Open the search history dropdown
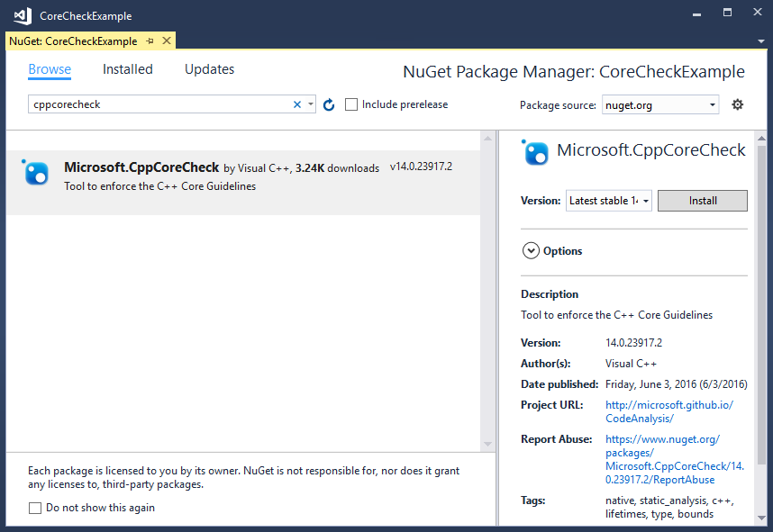This screenshot has width=773, height=532. click(310, 104)
